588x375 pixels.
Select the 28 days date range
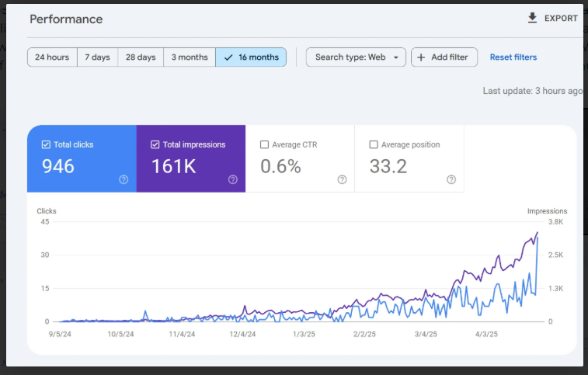pyautogui.click(x=141, y=57)
